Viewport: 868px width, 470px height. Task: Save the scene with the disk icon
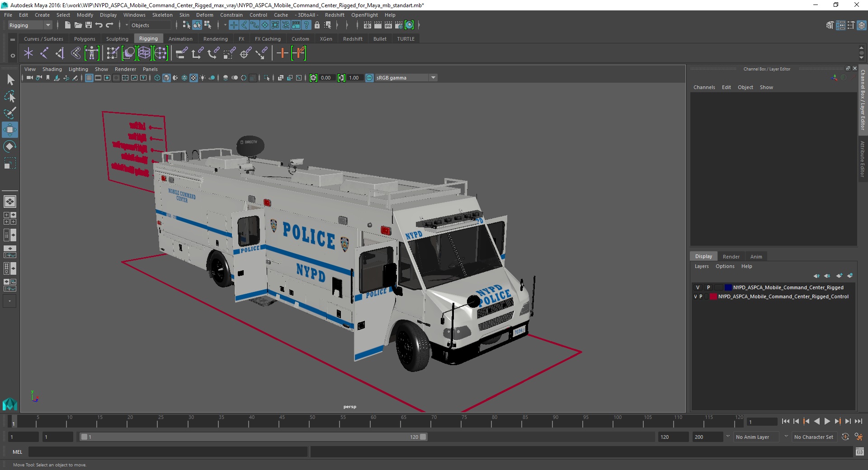coord(89,25)
